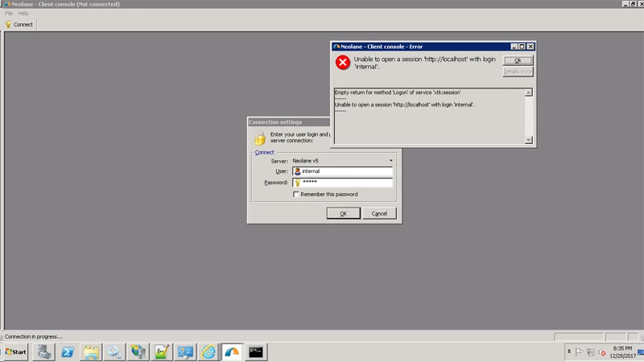Toggle Remember this password checkbox

pyautogui.click(x=295, y=194)
